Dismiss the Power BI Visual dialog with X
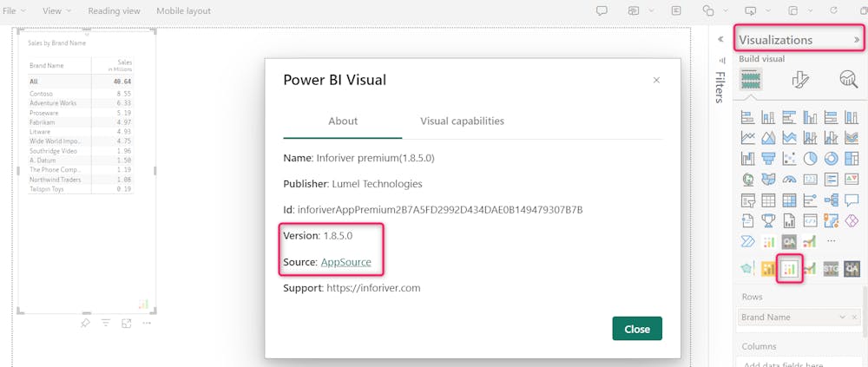This screenshot has height=367, width=868. (x=656, y=81)
